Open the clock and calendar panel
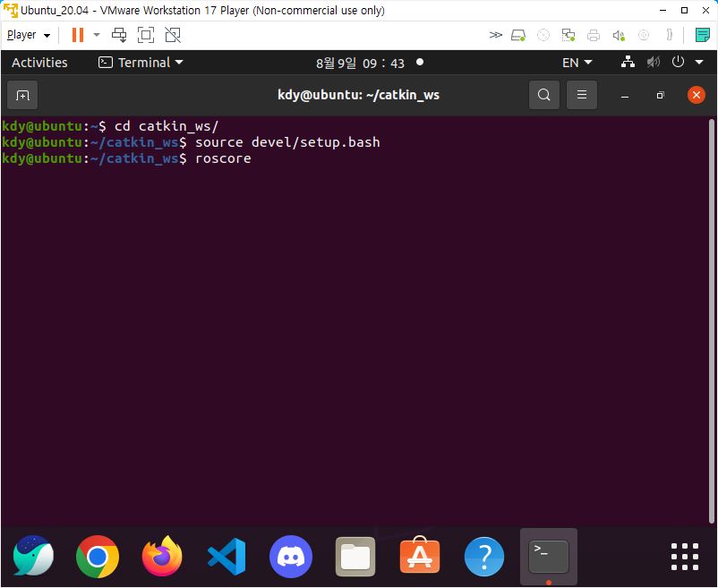 click(x=360, y=64)
